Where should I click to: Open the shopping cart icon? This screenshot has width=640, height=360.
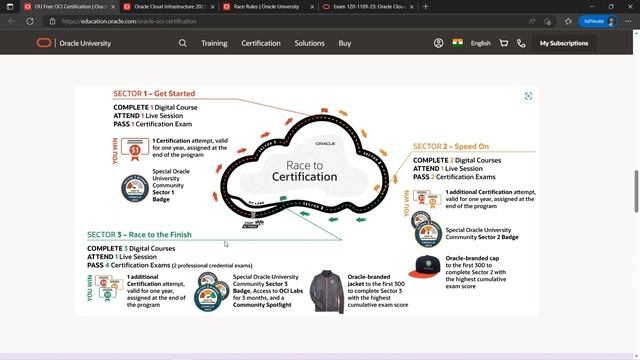504,43
